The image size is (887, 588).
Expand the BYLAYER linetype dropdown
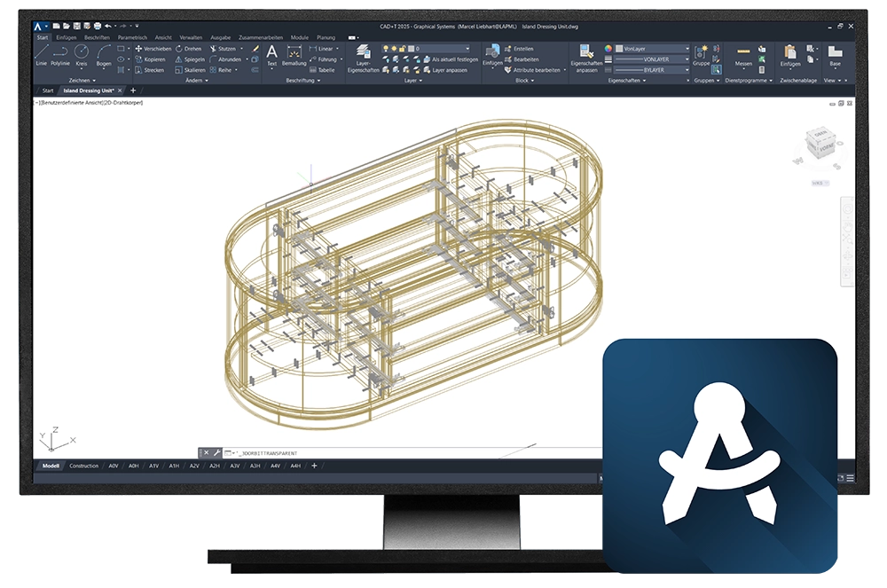point(653,69)
